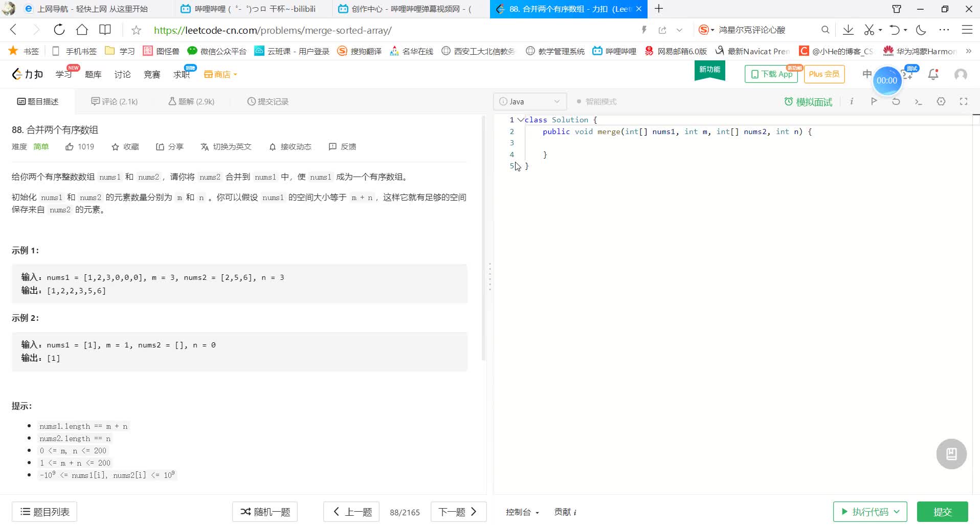980x525 pixels.
Task: Open browser reading mode book icon
Action: pos(105,30)
